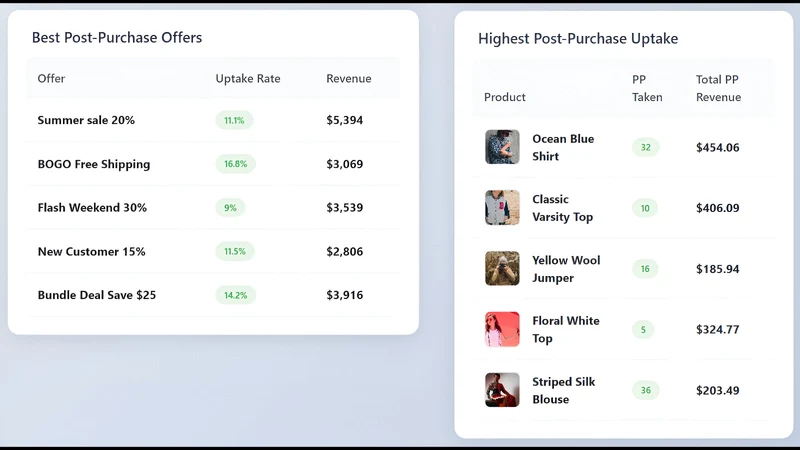Click the $2,806 revenue value

tap(345, 252)
